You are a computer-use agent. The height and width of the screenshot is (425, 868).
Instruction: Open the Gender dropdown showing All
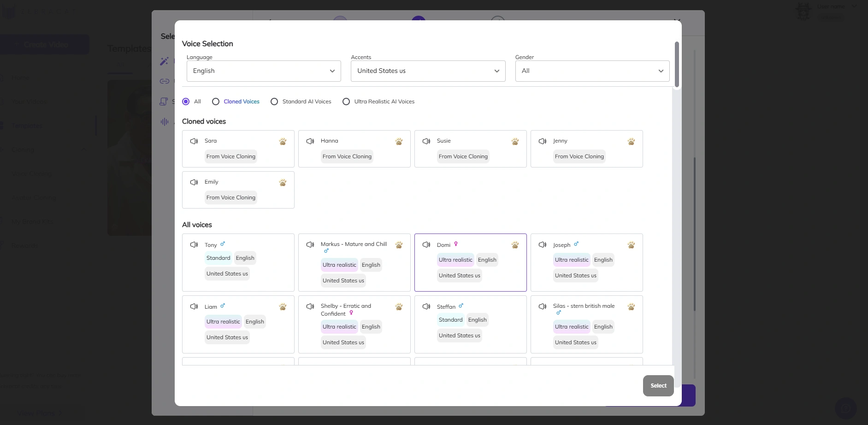(x=592, y=71)
